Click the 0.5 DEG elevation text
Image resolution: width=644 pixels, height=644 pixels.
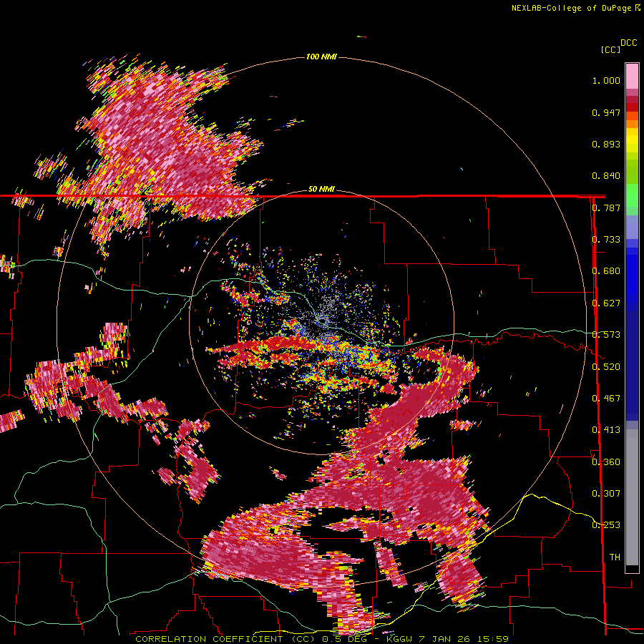coord(345,639)
